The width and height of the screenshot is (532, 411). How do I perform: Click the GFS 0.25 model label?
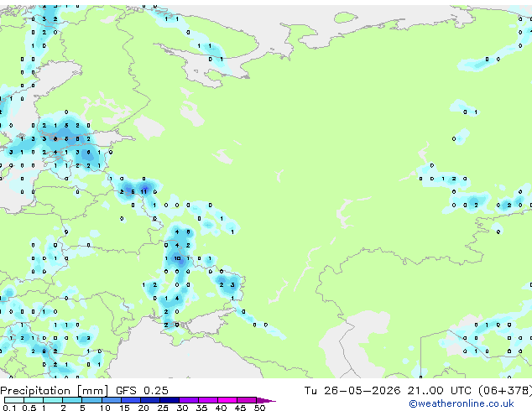(x=142, y=391)
